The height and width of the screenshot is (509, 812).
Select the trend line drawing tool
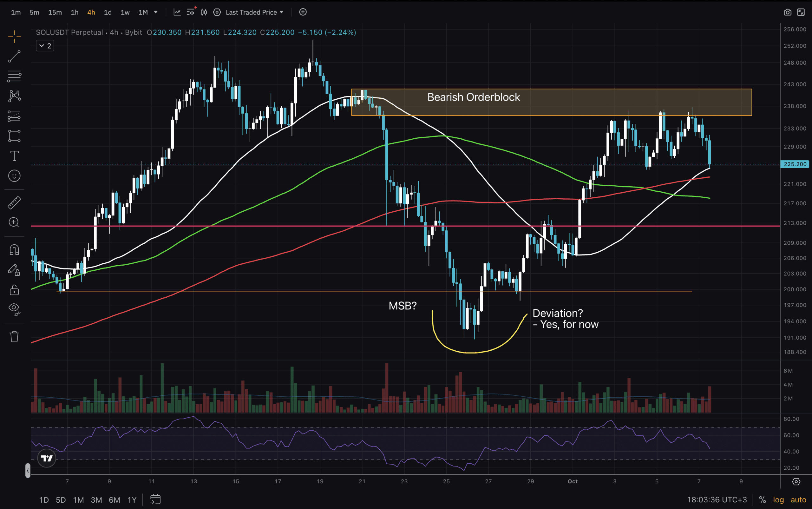14,56
